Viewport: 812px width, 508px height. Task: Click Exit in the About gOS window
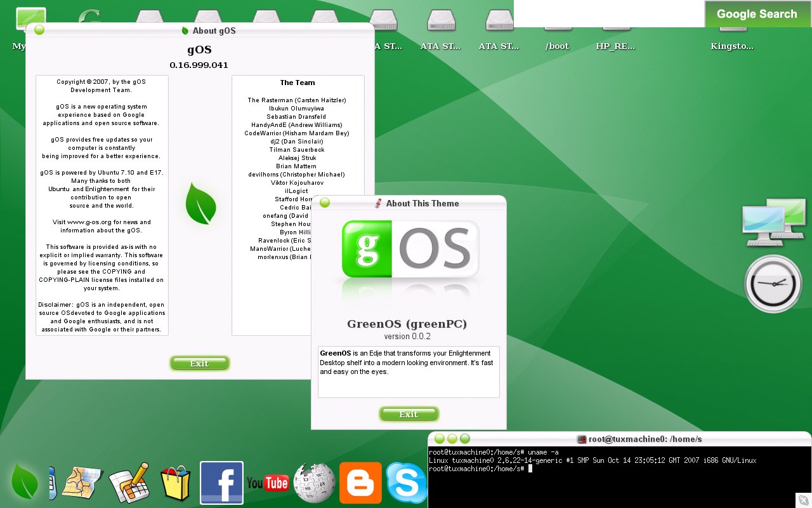pos(199,363)
